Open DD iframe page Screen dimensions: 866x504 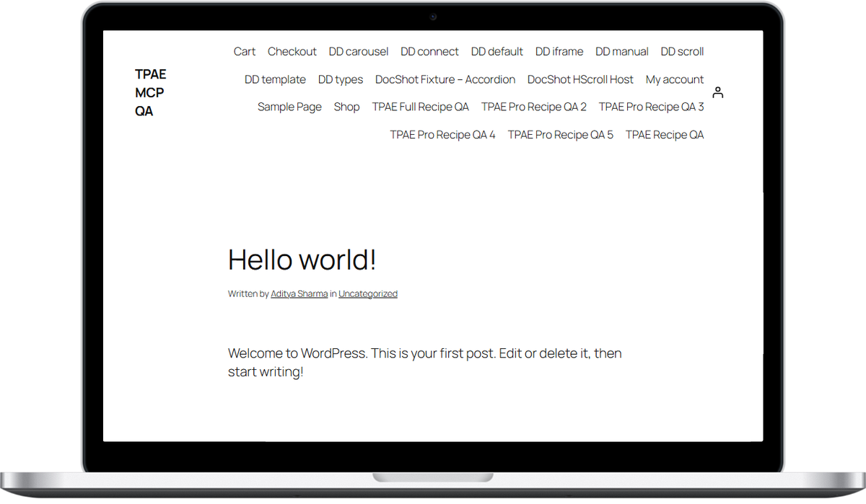click(x=559, y=52)
